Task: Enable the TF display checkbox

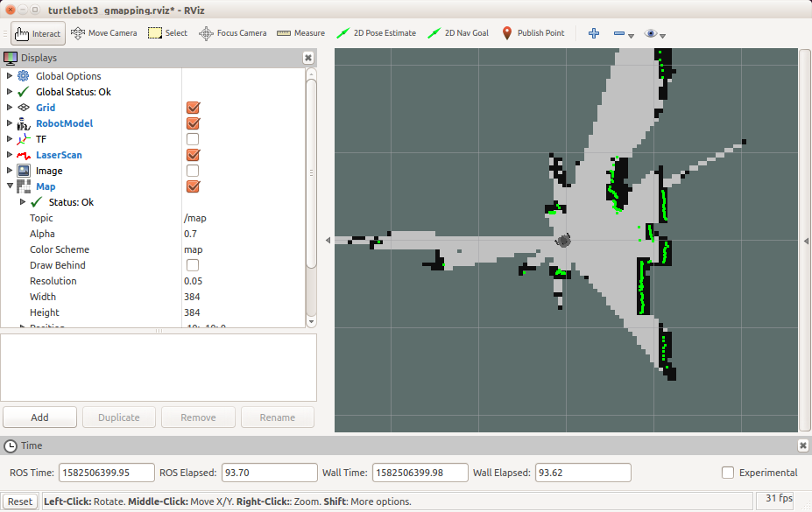Action: click(193, 139)
